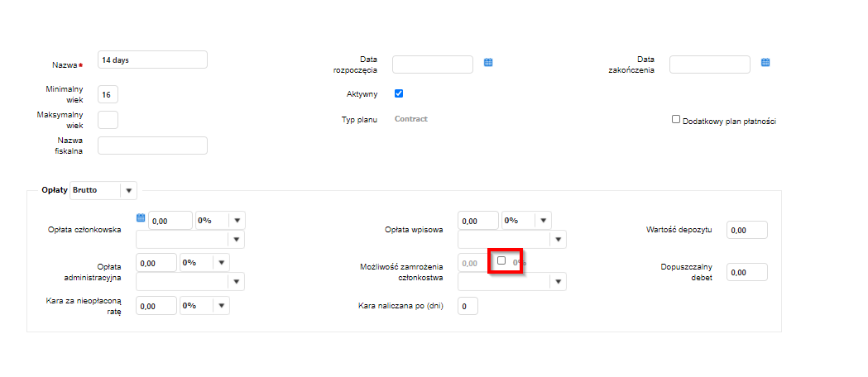Focus the Minimalny wiek field

tap(108, 95)
